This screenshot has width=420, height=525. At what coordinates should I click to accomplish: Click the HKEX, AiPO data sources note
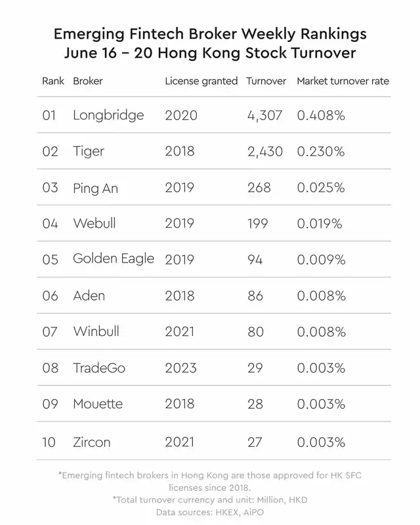pyautogui.click(x=210, y=513)
